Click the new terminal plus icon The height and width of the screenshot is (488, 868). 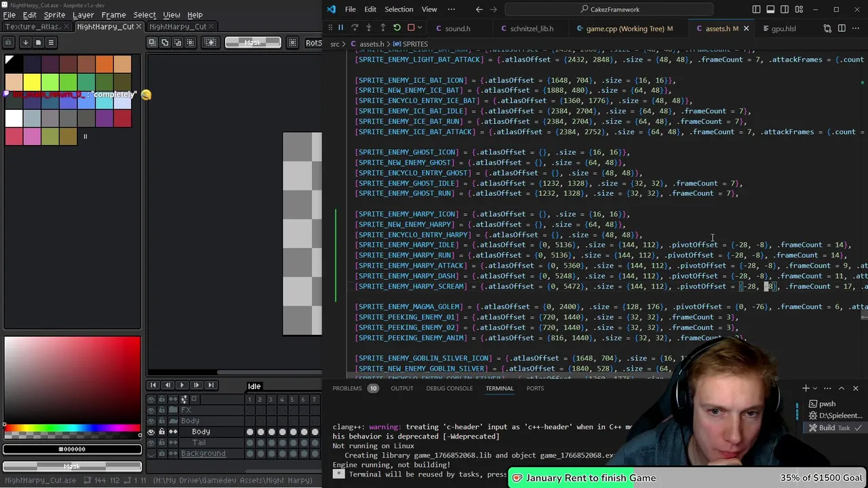pyautogui.click(x=806, y=388)
